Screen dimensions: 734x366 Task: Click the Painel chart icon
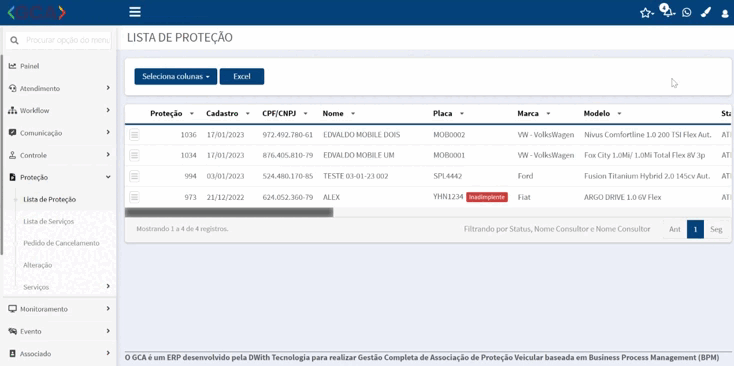[x=13, y=66]
